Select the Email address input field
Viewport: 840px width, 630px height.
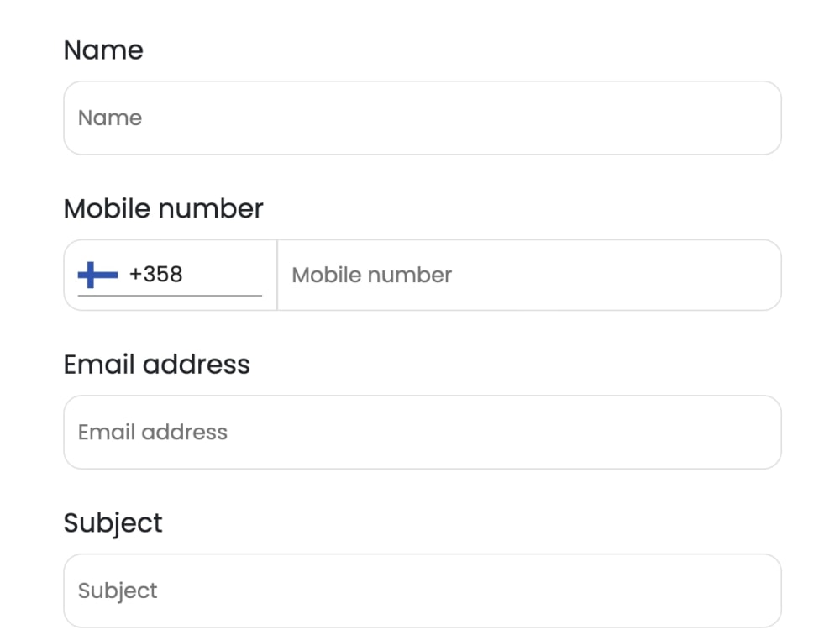pos(423,433)
